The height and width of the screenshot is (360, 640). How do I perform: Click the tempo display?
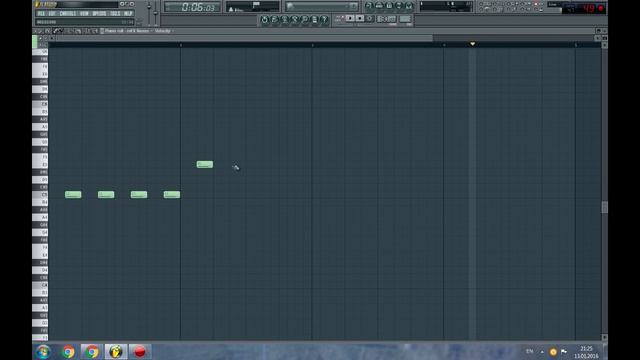pos(387,19)
